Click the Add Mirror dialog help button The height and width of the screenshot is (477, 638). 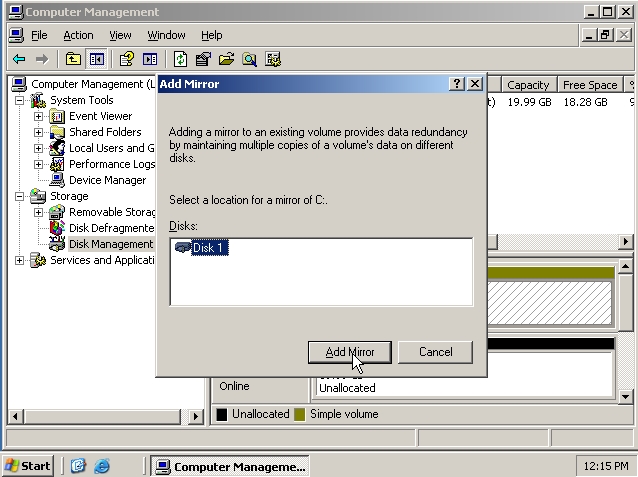(457, 84)
